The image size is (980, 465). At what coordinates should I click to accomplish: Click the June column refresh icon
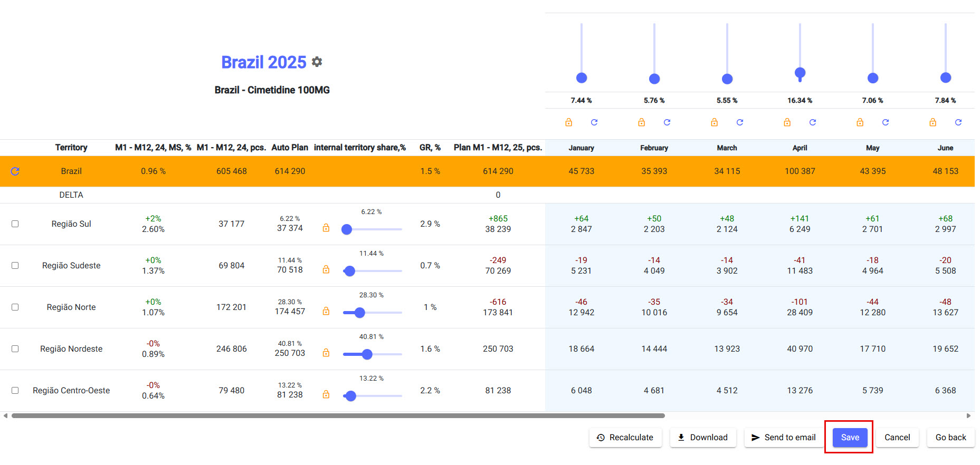[958, 122]
